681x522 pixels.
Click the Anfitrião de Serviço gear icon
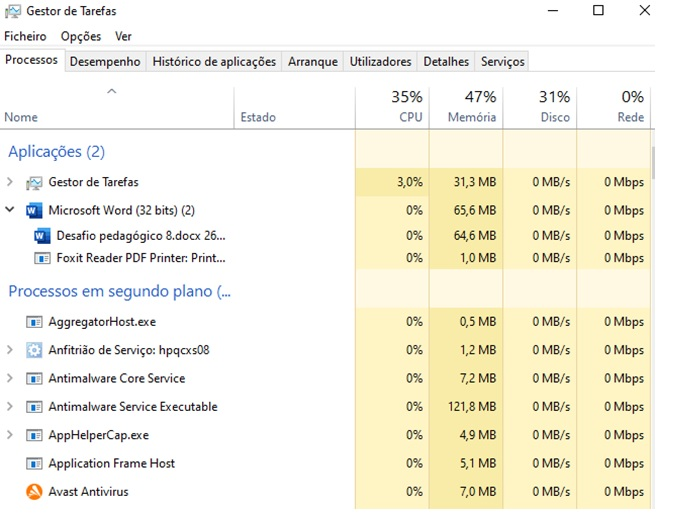pyautogui.click(x=34, y=351)
